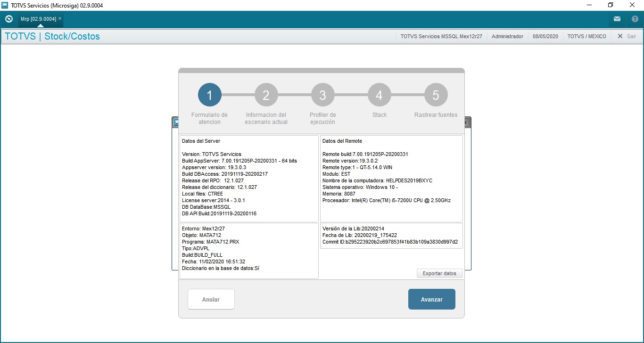Click the Procesador line
This screenshot has height=343, width=644.
click(387, 200)
